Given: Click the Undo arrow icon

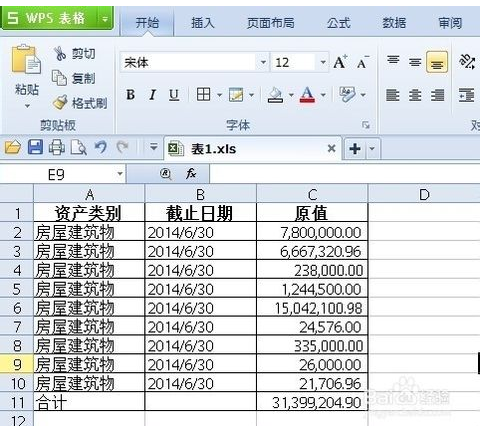Looking at the screenshot, I should (x=101, y=147).
